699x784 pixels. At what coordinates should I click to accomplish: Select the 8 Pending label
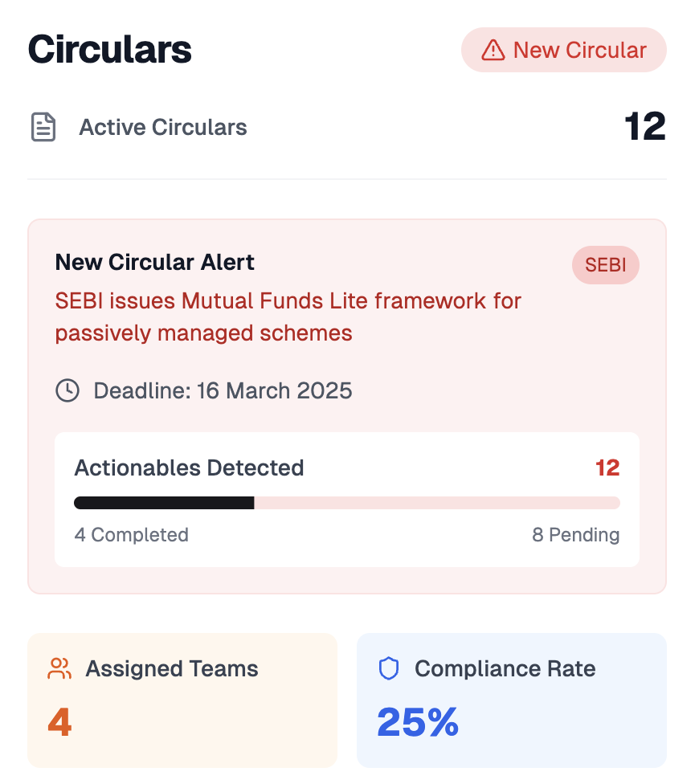[576, 534]
